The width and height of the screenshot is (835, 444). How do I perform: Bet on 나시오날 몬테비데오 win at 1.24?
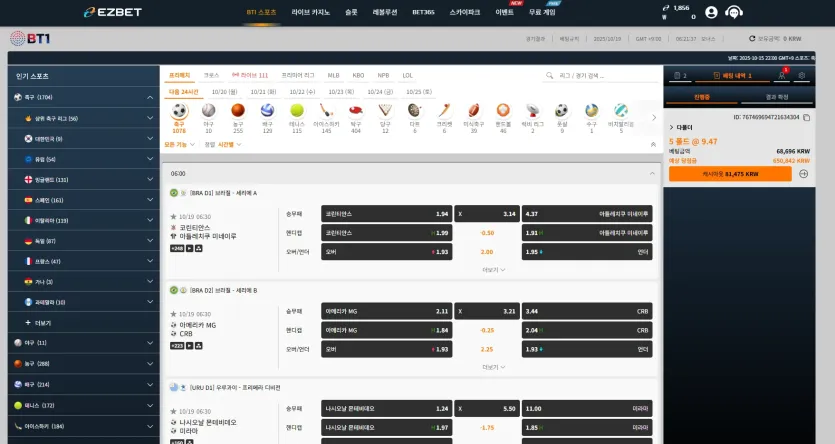tap(387, 409)
